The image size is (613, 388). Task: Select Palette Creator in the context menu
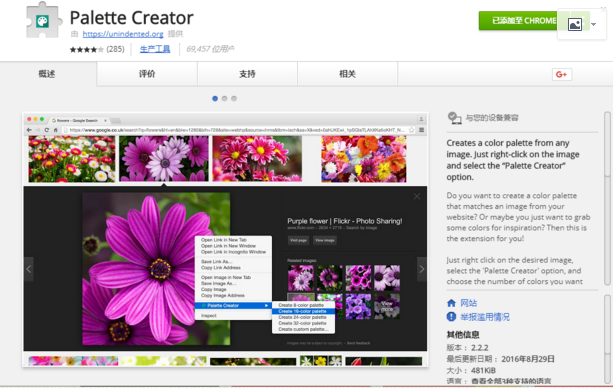pyautogui.click(x=233, y=305)
